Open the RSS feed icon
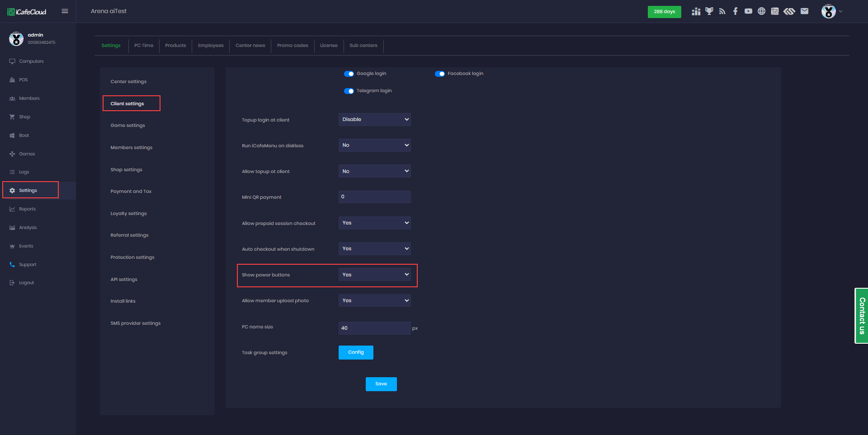Viewport: 868px width, 435px height. (x=722, y=11)
